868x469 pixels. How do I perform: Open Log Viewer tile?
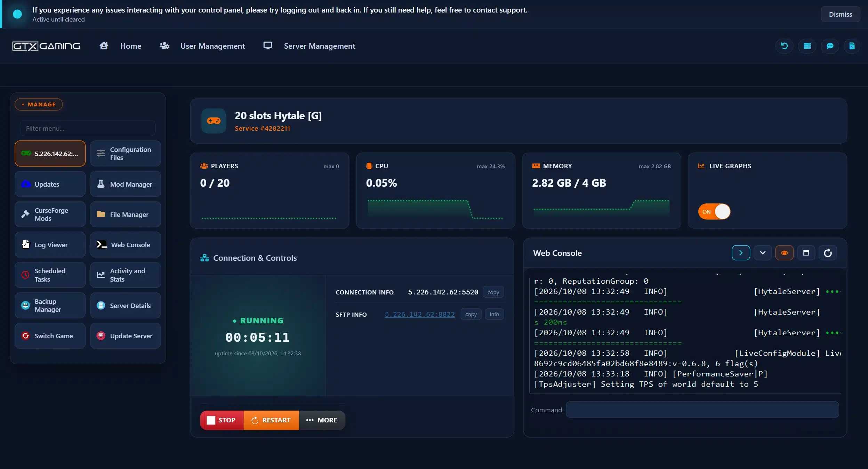[x=50, y=244]
